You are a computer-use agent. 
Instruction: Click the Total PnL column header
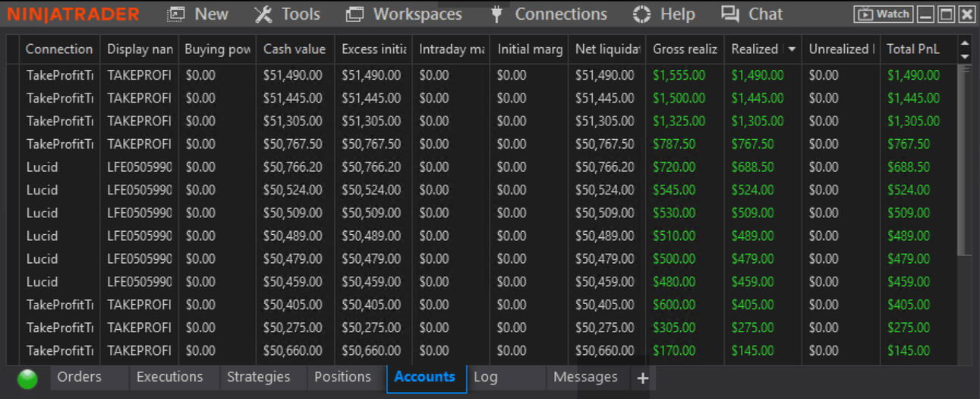(x=912, y=49)
